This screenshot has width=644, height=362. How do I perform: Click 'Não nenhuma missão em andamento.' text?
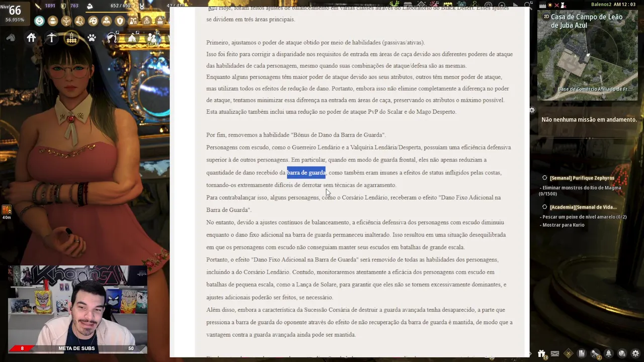589,120
